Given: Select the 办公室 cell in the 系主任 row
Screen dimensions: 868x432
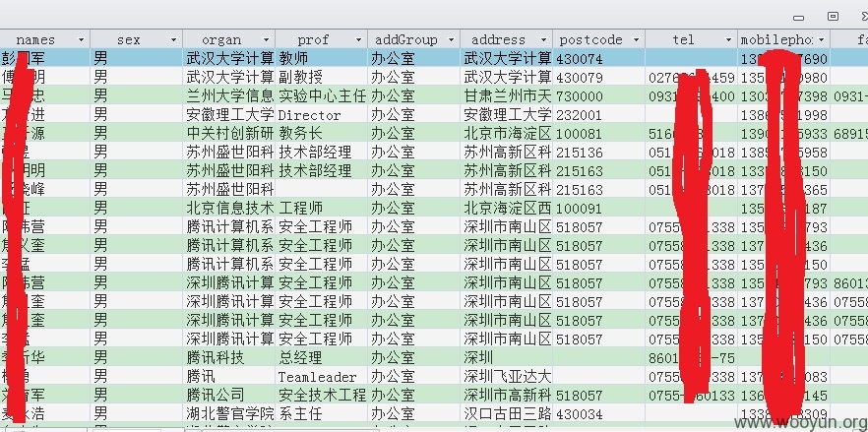Looking at the screenshot, I should 413,413.
